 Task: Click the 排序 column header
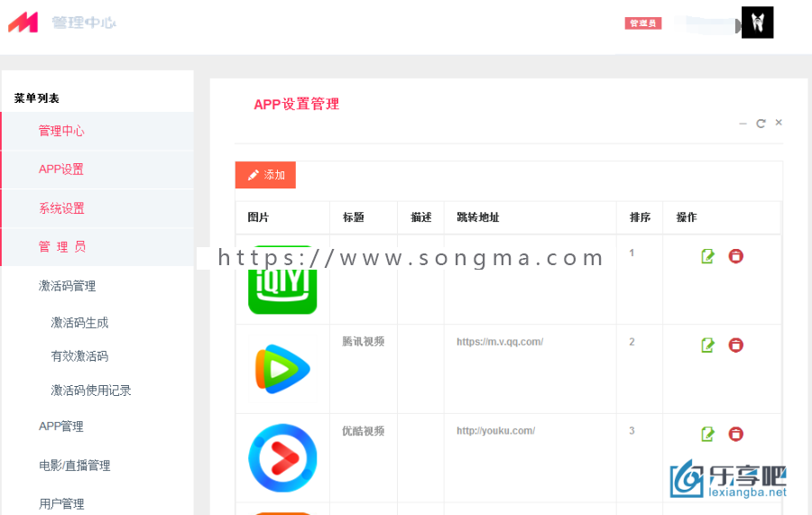(640, 217)
